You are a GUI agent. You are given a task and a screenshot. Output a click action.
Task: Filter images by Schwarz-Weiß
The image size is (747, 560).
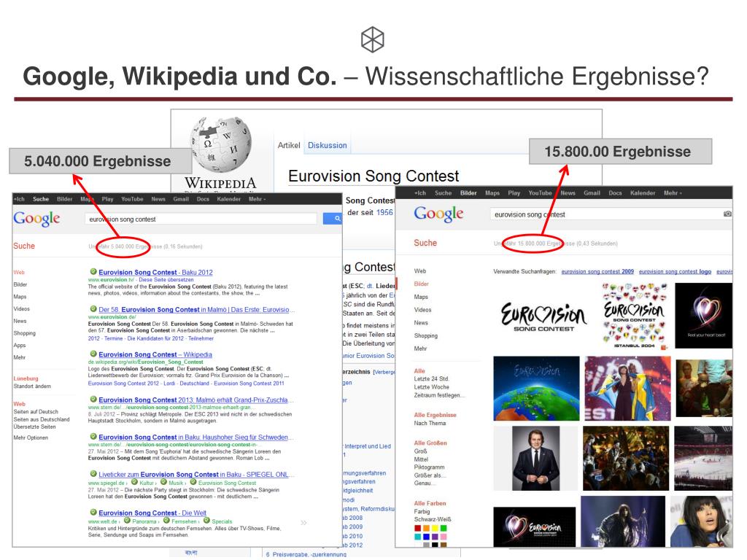432,519
